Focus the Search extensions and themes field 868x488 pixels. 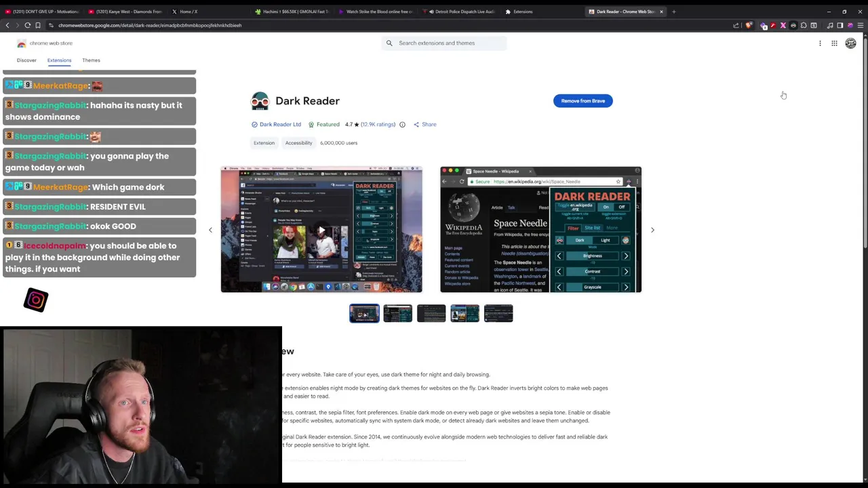tap(444, 43)
